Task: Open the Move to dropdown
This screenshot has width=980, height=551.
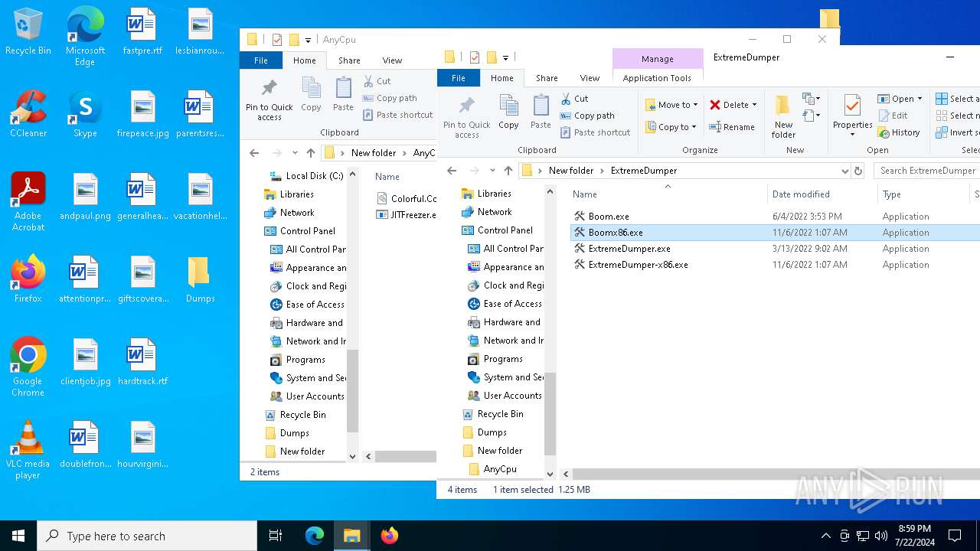Action: click(671, 105)
